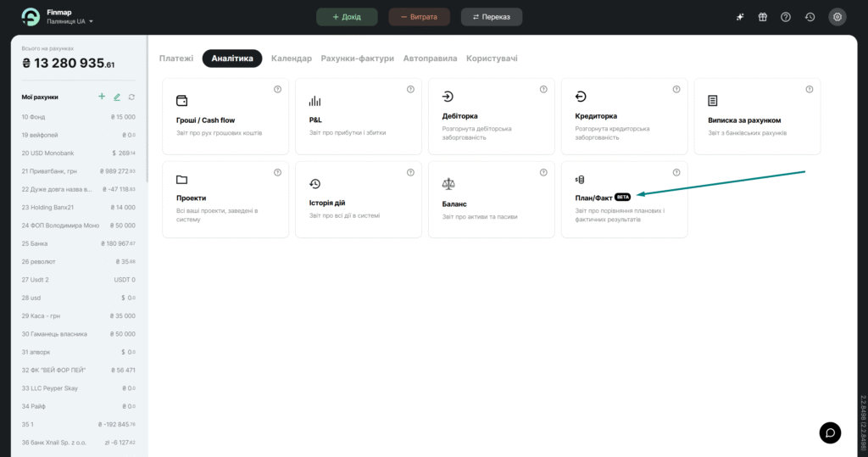
Task: Click the edit accounts pencil icon
Action: pos(117,98)
